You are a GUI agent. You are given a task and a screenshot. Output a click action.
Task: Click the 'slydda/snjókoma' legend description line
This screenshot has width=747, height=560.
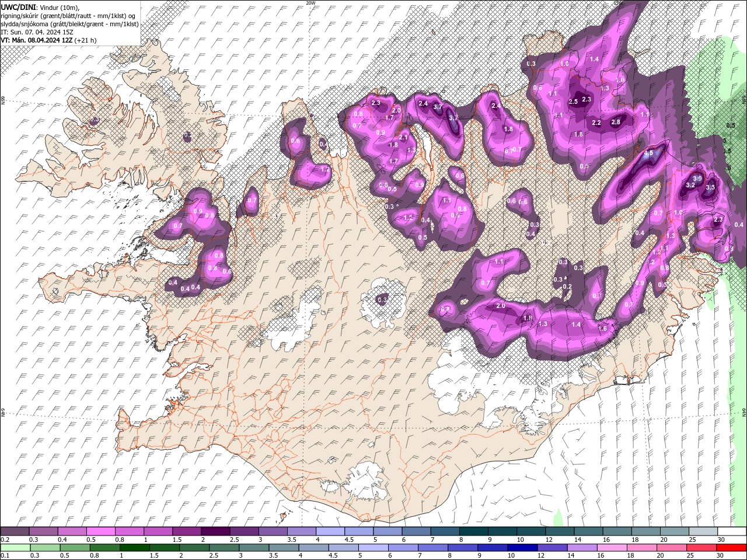pos(69,24)
